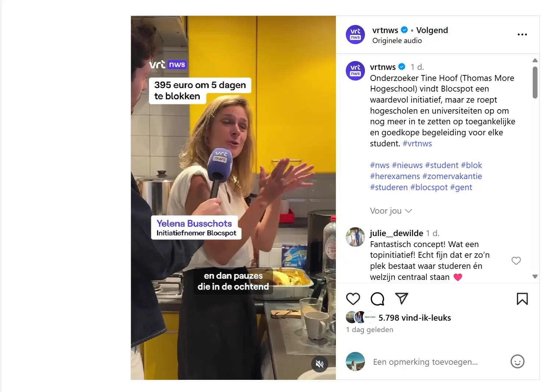Click the scrollbar up arrow in the comments

(535, 60)
